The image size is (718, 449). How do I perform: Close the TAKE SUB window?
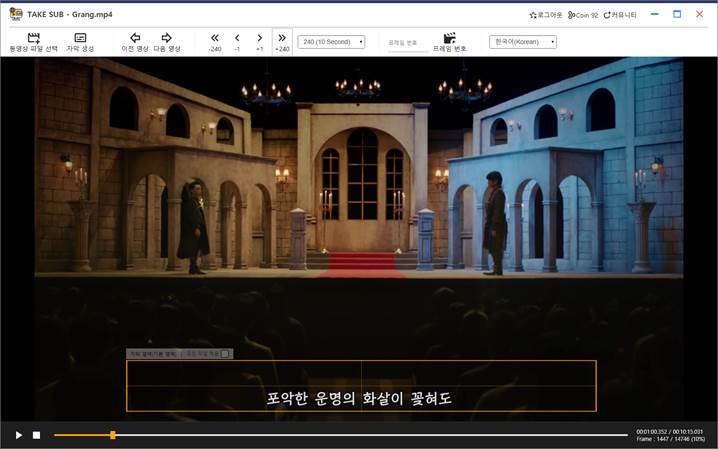tap(700, 14)
